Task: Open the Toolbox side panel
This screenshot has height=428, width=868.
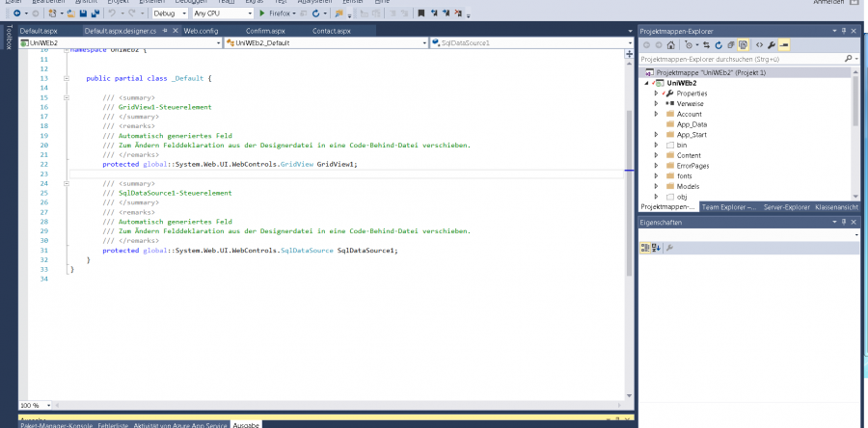Action: click(x=8, y=37)
